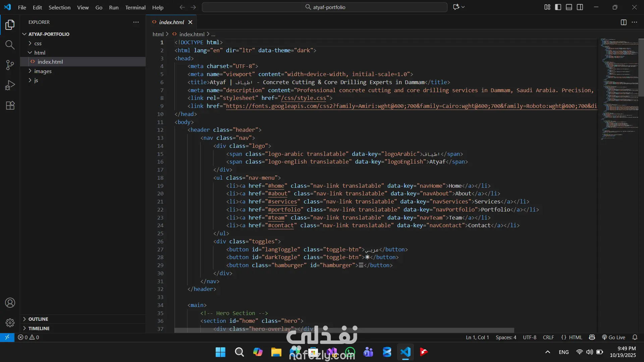This screenshot has height=362, width=644.
Task: Open the Source Control view
Action: [x=10, y=65]
